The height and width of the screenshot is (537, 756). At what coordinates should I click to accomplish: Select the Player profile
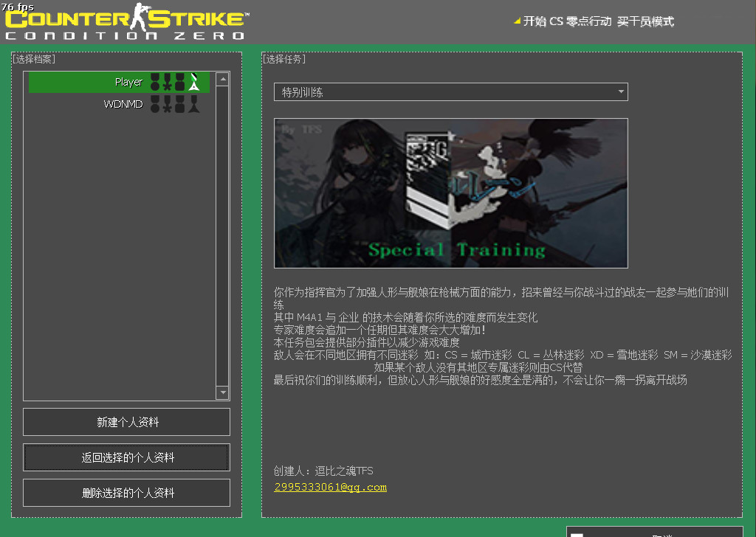click(x=119, y=82)
